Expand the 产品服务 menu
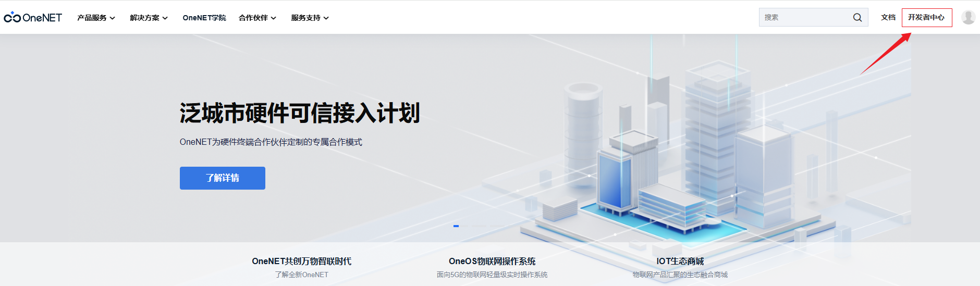This screenshot has width=980, height=286. click(x=96, y=18)
